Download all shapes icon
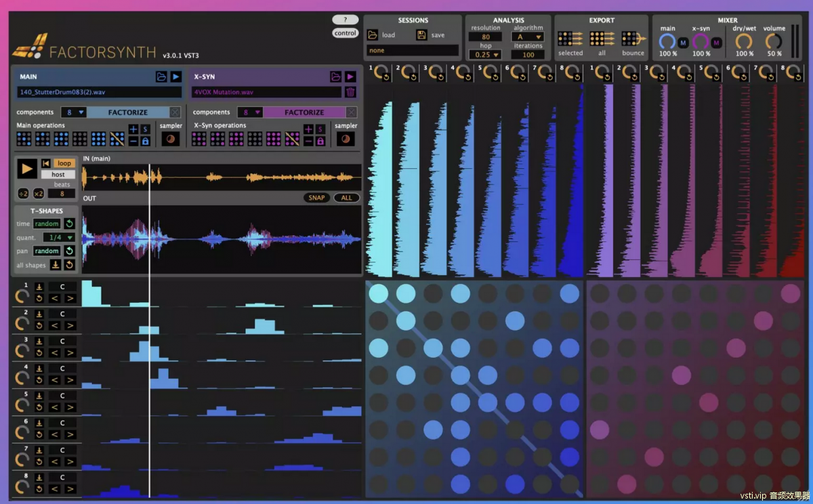The image size is (813, 504). (x=56, y=265)
